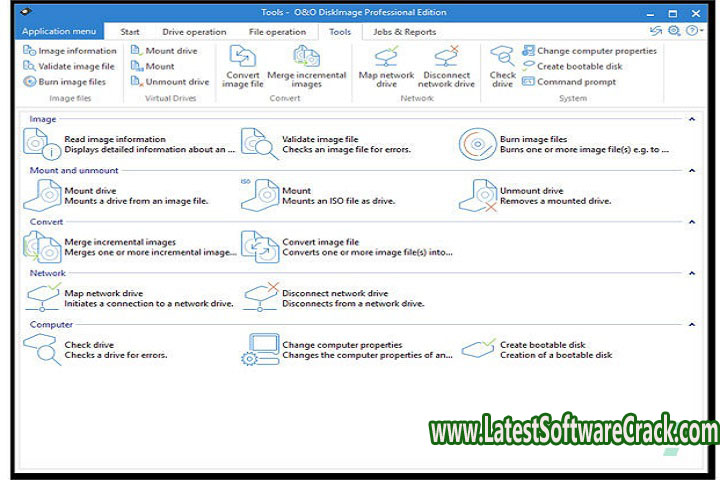The image size is (720, 480).
Task: Collapse the Image section
Action: click(692, 119)
